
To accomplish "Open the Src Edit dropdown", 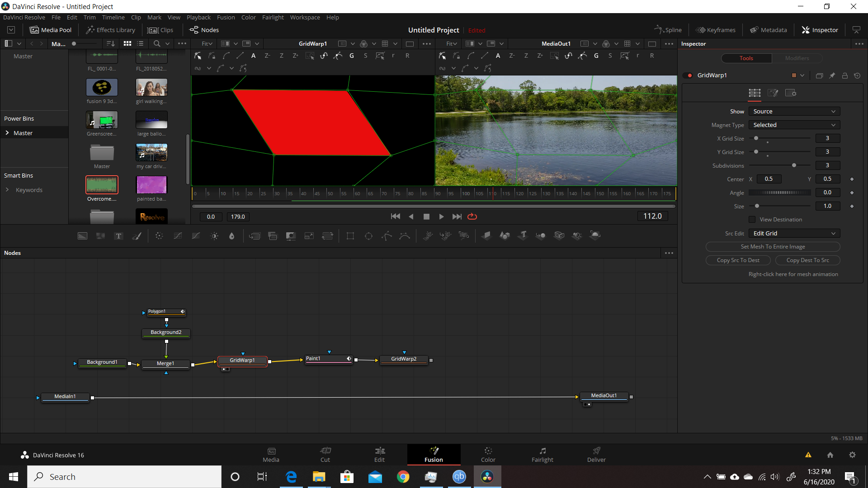I will (794, 234).
